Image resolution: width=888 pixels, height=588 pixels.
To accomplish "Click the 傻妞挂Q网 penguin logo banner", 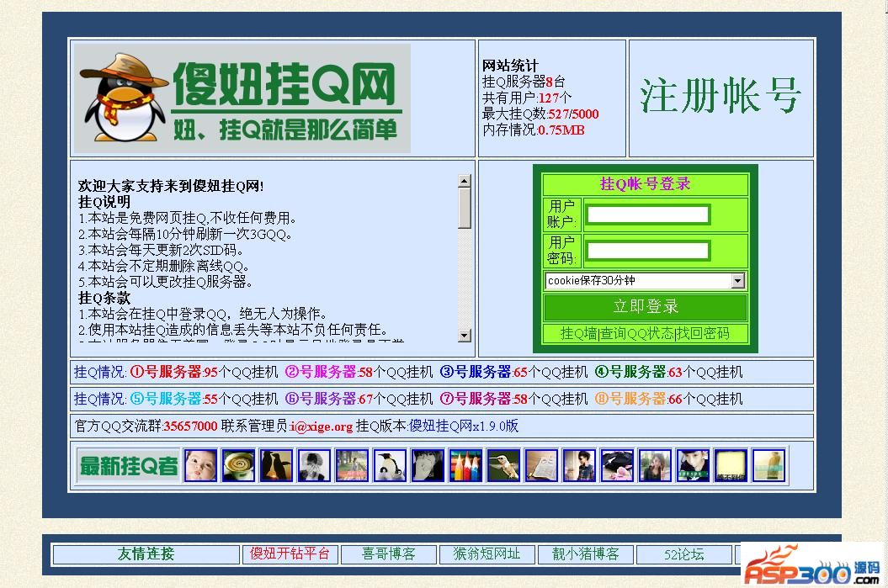I will [x=242, y=98].
